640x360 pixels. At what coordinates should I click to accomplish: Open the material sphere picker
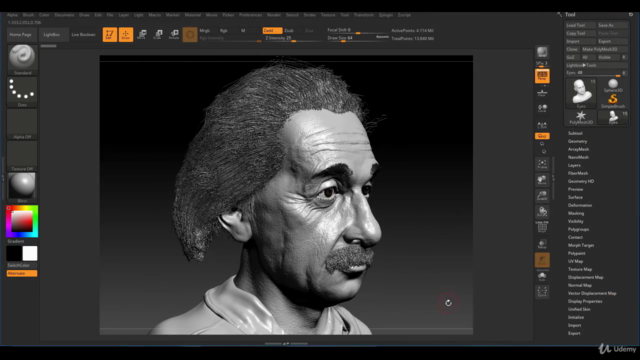point(22,188)
